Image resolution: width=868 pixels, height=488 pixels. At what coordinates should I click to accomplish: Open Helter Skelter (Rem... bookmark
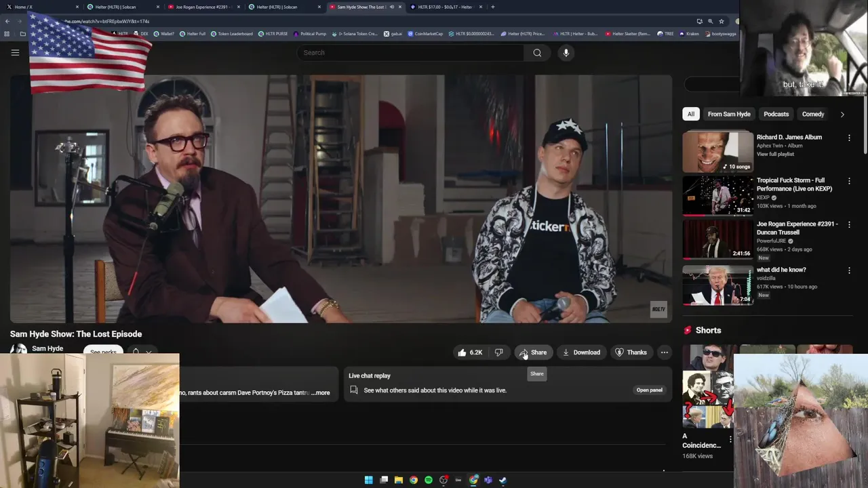[x=628, y=33]
